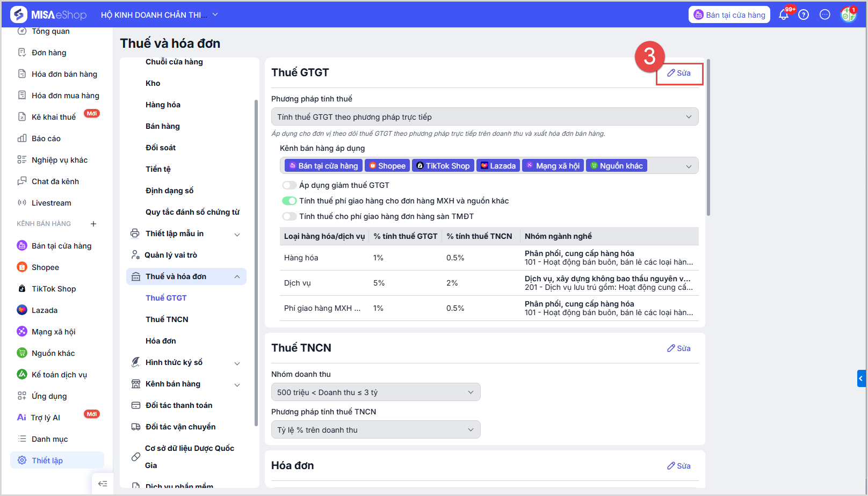Open the Nhóm doanh thu dropdown
The height and width of the screenshot is (496, 868).
point(375,392)
